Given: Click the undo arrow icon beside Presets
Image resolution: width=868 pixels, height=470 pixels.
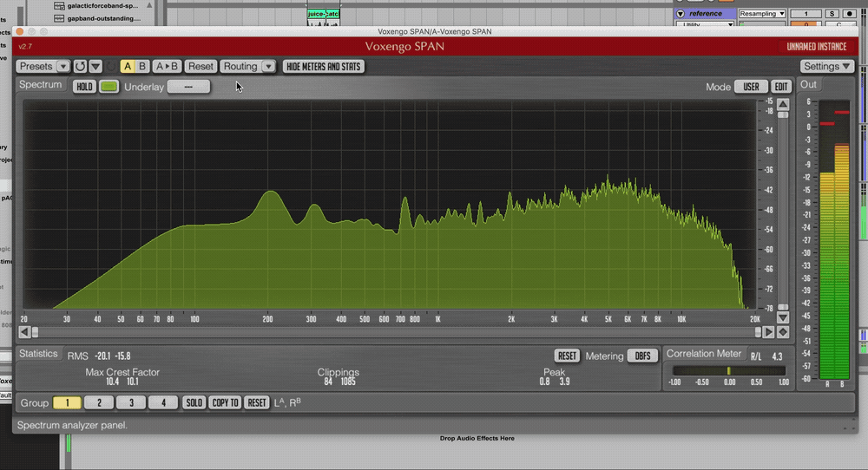Looking at the screenshot, I should click(80, 67).
